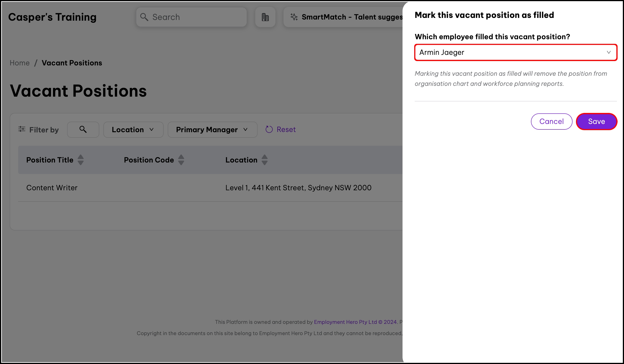The width and height of the screenshot is (624, 364).
Task: Sort by Position Code arrows
Action: click(181, 160)
